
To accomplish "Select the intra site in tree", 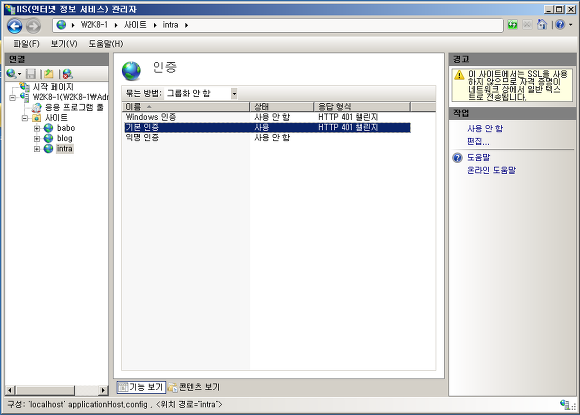I will click(64, 149).
